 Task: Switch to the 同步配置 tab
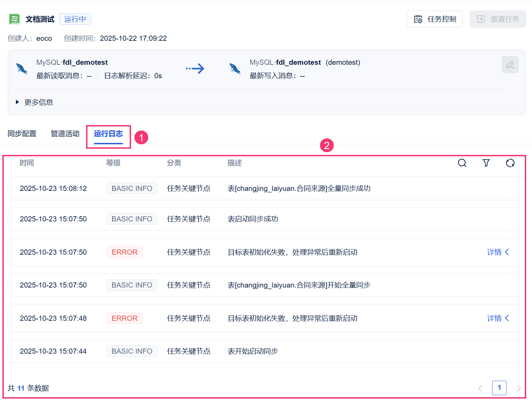click(22, 134)
